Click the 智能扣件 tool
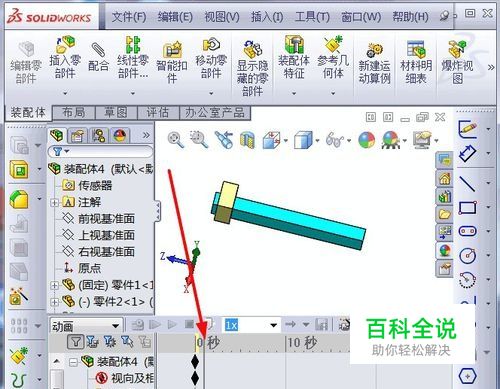 click(172, 62)
